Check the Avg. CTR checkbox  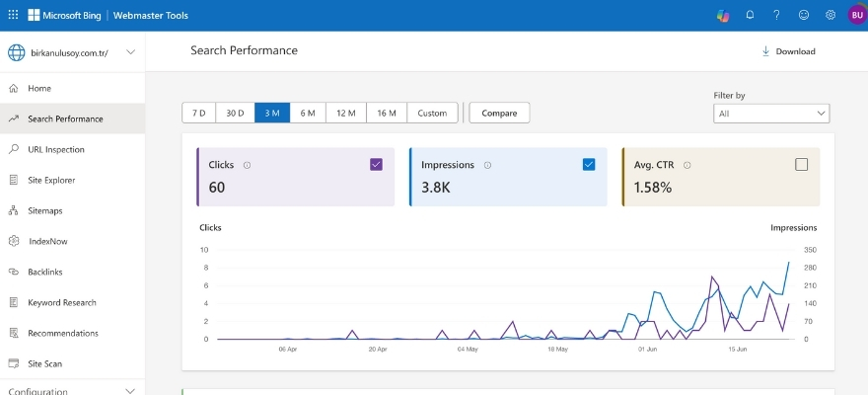tap(801, 164)
